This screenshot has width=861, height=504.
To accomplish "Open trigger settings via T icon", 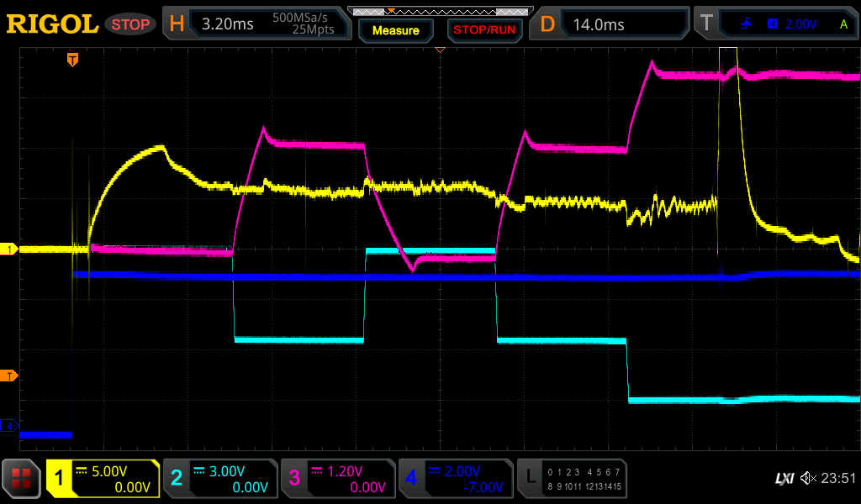I will point(706,24).
